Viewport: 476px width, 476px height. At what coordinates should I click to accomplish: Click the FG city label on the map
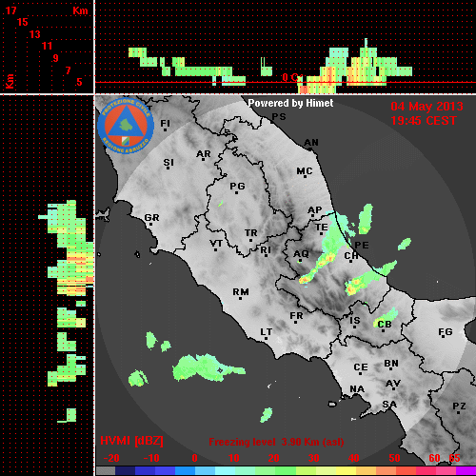tap(446, 332)
